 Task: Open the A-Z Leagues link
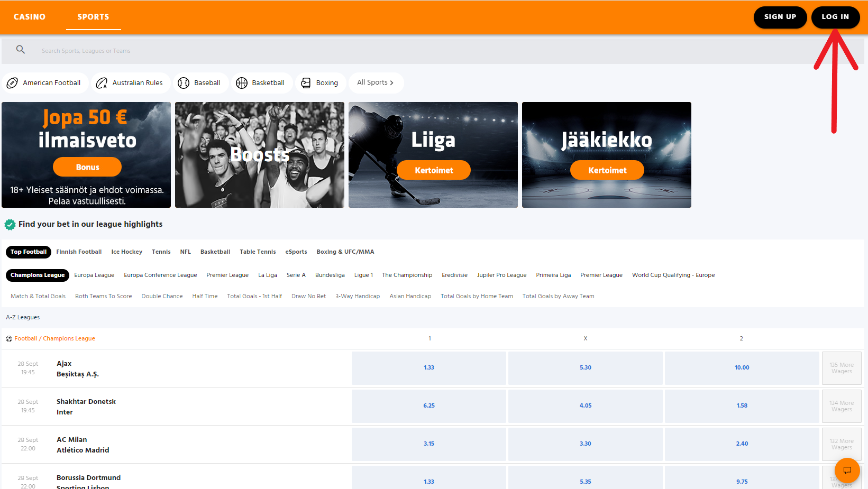(x=23, y=318)
